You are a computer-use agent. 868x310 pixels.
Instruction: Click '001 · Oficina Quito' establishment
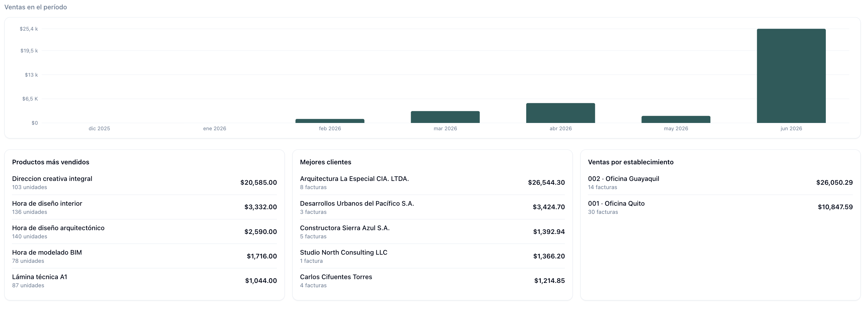pyautogui.click(x=721, y=207)
